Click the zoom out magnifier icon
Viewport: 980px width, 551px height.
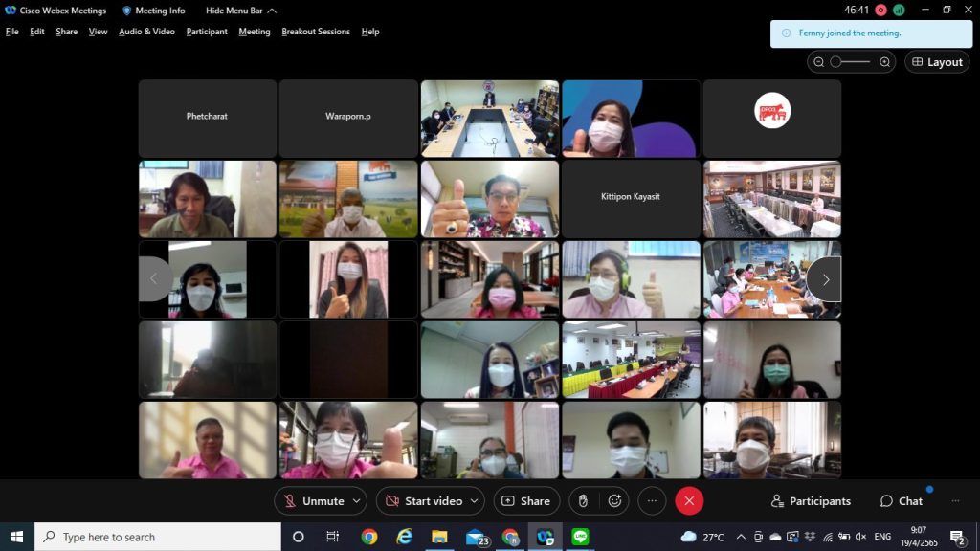[818, 62]
